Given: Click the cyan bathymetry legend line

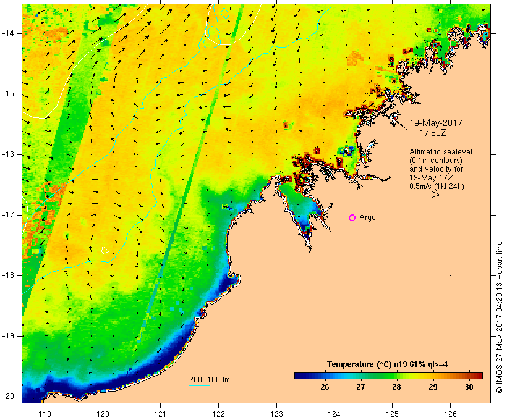Looking at the screenshot, I should (x=200, y=385).
